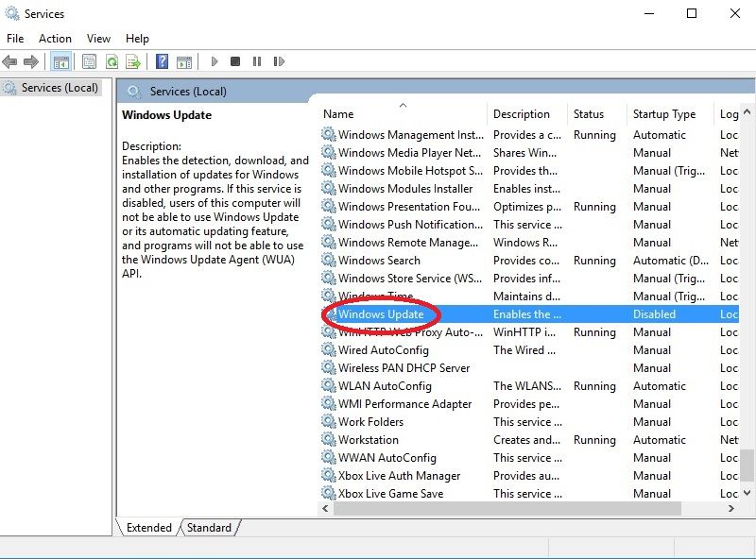Click gear icon beside Workstation
756x559 pixels.
click(328, 439)
